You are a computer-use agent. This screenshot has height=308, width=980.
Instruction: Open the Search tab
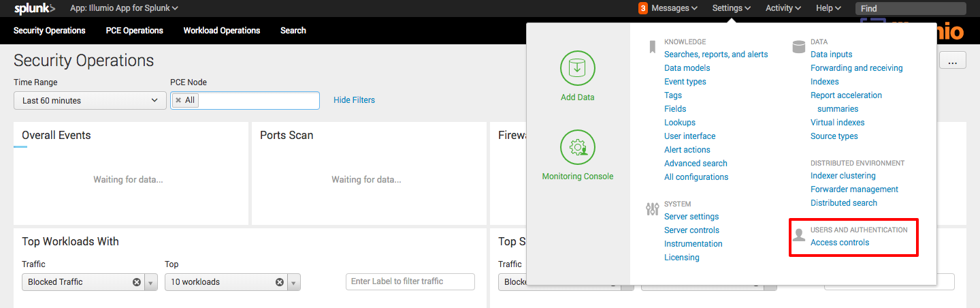coord(293,31)
